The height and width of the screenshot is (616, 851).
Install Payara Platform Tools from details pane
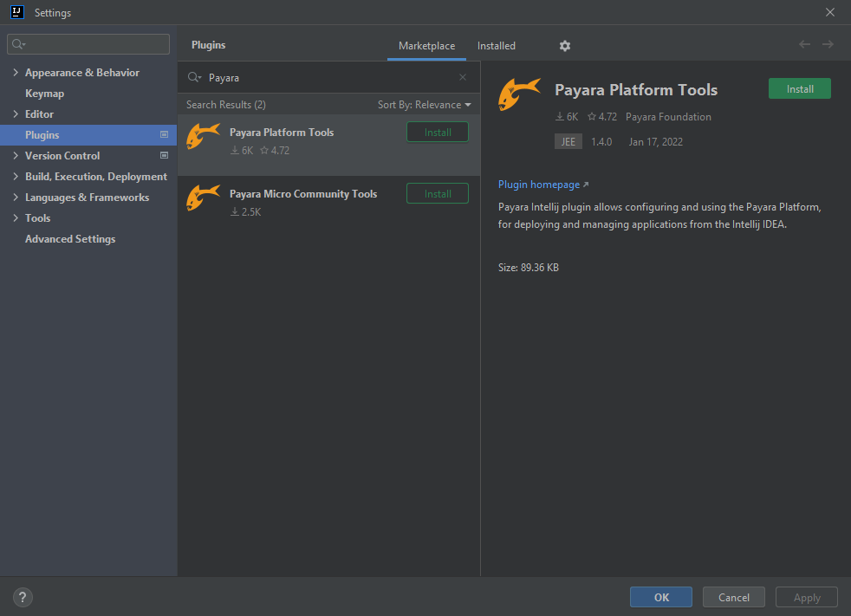coord(798,88)
